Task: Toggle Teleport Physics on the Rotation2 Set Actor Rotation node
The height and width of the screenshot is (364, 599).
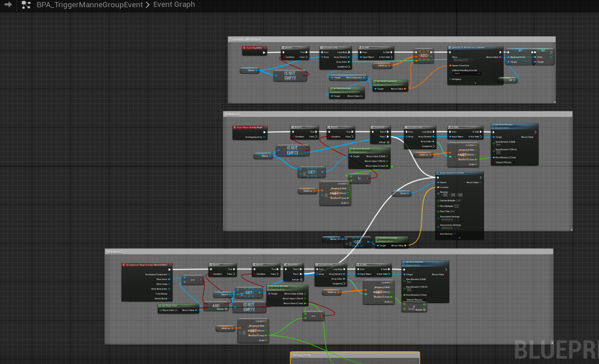Action: [x=424, y=300]
